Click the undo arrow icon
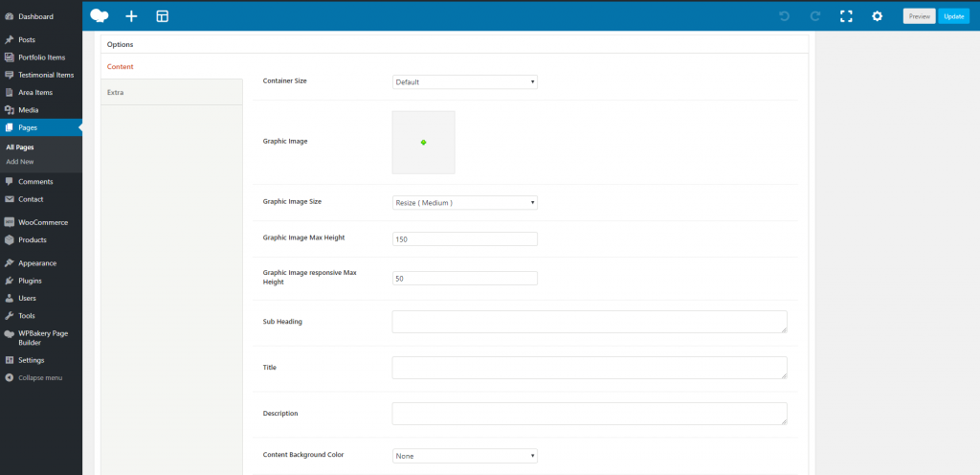Image resolution: width=980 pixels, height=475 pixels. pos(784,16)
